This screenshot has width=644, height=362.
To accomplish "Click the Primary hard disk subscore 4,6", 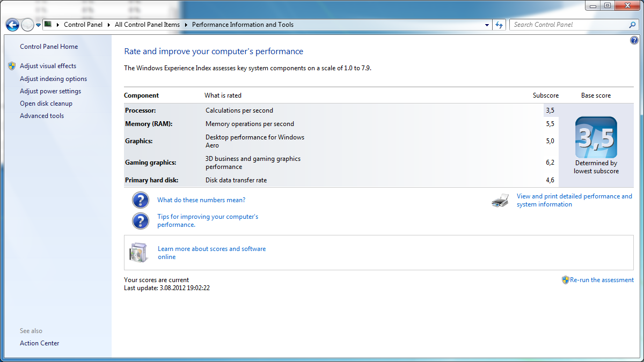I will click(550, 180).
